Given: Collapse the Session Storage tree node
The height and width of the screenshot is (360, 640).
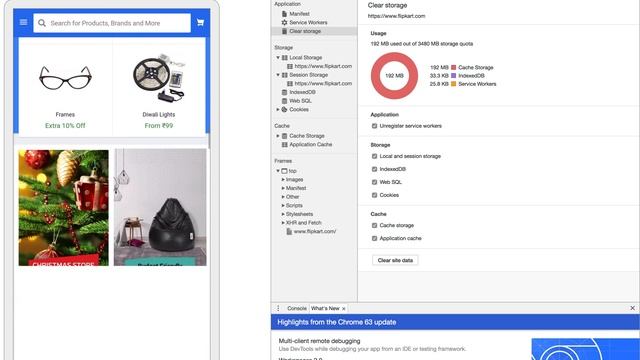Looking at the screenshot, I should coord(278,75).
